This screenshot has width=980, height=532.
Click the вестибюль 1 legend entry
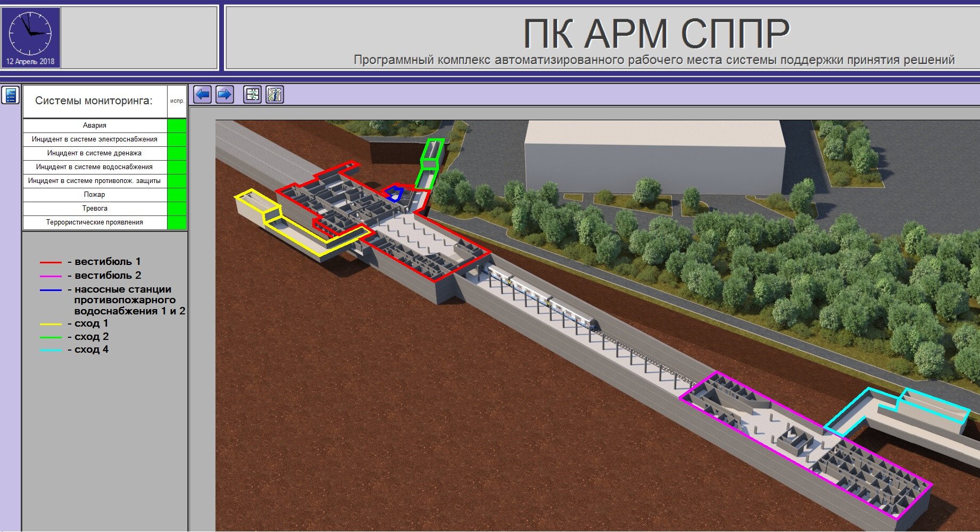(x=107, y=262)
